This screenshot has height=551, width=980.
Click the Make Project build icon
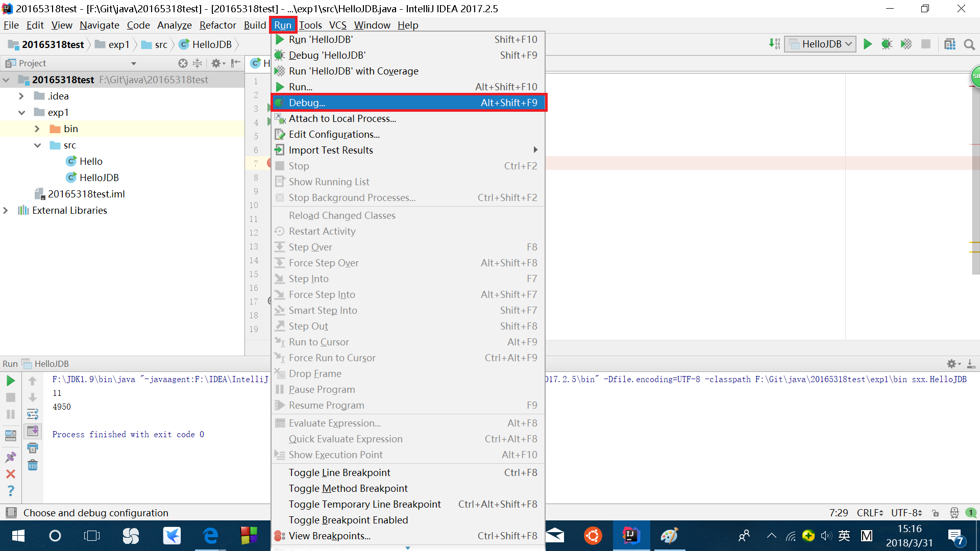pos(774,44)
